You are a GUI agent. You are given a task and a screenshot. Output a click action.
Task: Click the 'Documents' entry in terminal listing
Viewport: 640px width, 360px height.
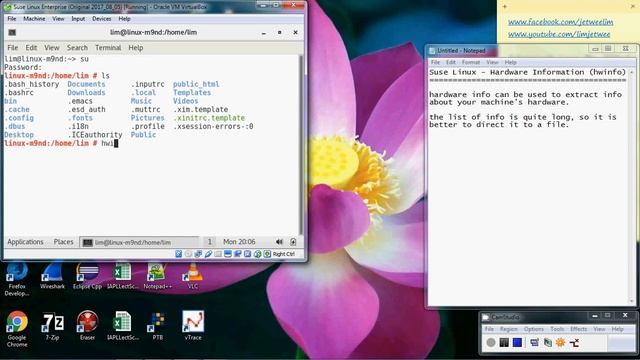(x=86, y=84)
